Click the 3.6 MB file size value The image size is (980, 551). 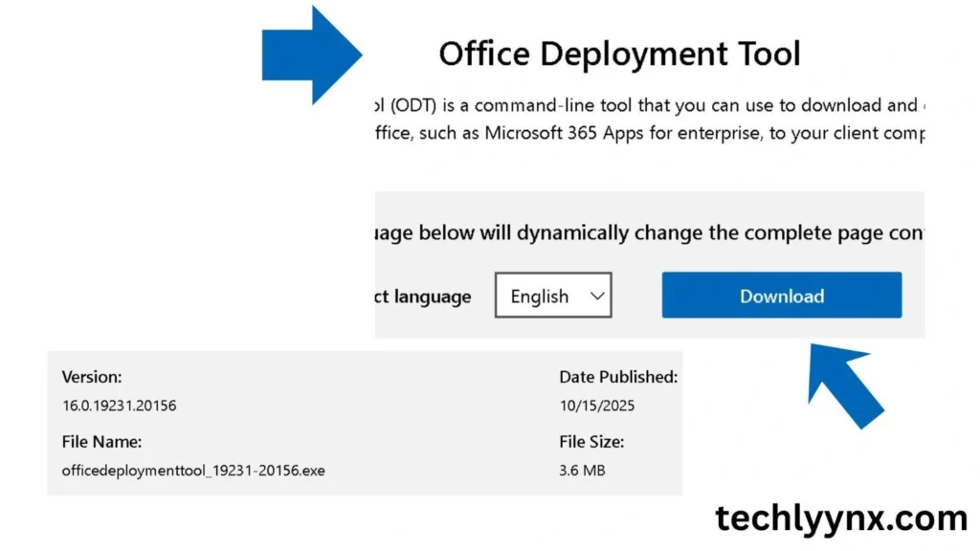pyautogui.click(x=582, y=471)
